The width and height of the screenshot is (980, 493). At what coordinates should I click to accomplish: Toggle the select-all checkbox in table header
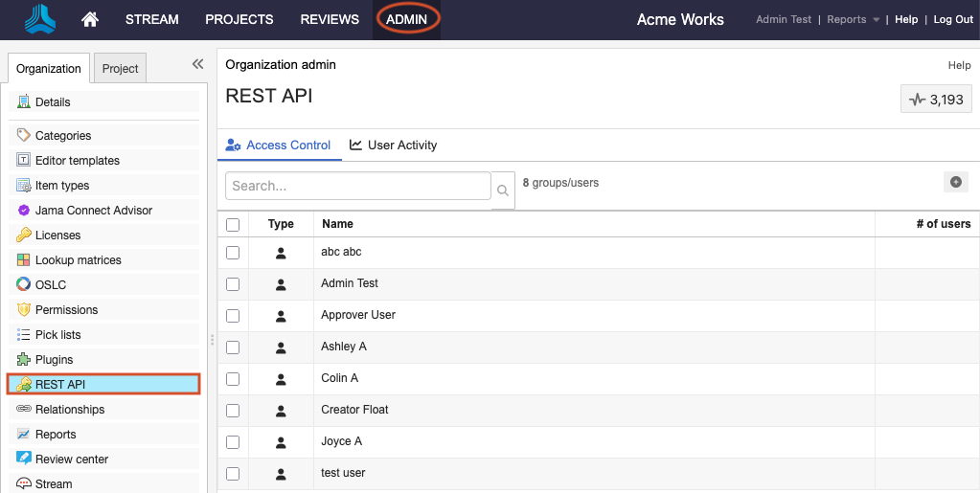[x=233, y=224]
